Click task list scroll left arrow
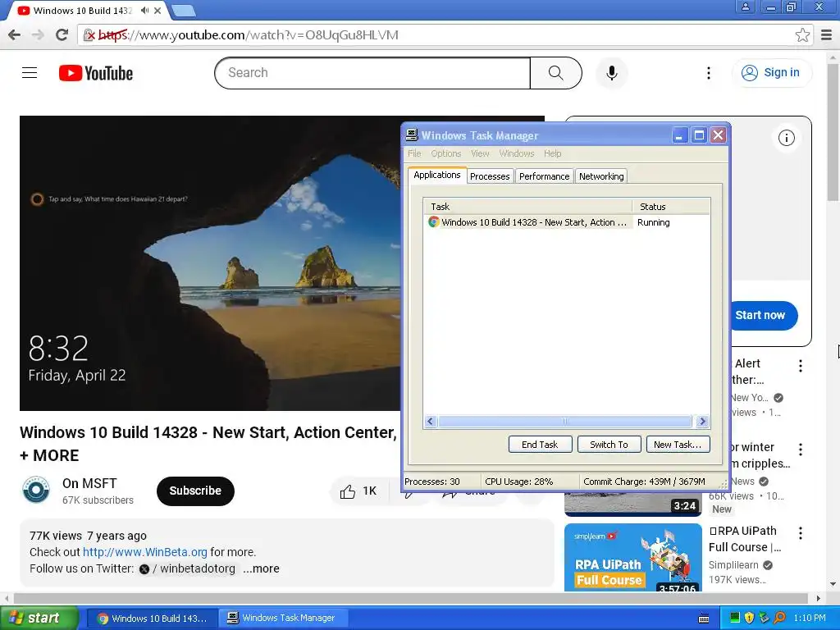Viewport: 840px width, 630px height. click(430, 422)
